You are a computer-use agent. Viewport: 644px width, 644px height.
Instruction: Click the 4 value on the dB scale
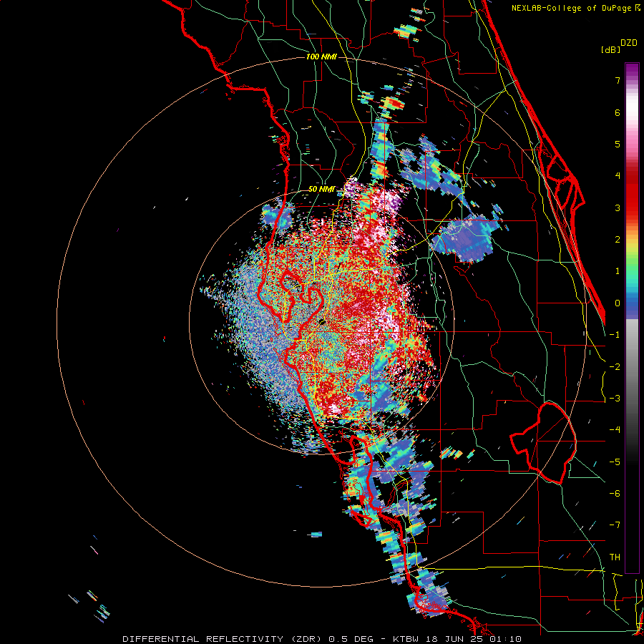tap(618, 176)
